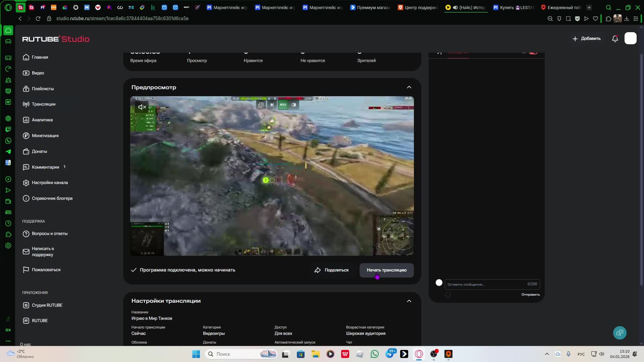Share the stream via Поделиться
This screenshot has width=644, height=362.
(331, 270)
